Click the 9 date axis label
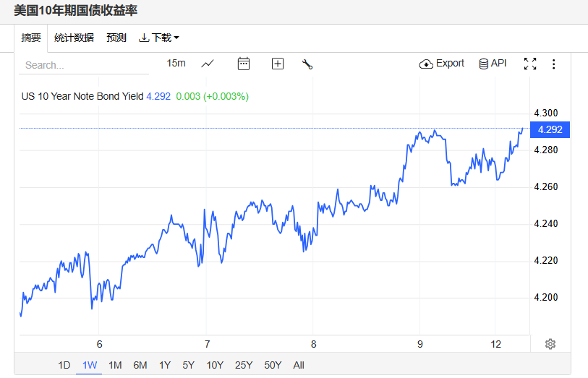 click(x=419, y=344)
